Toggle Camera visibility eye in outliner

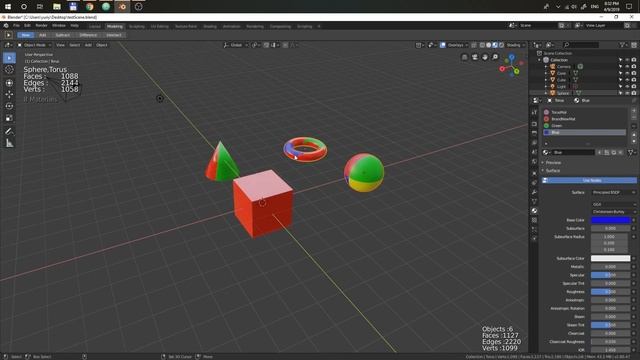pos(627,67)
